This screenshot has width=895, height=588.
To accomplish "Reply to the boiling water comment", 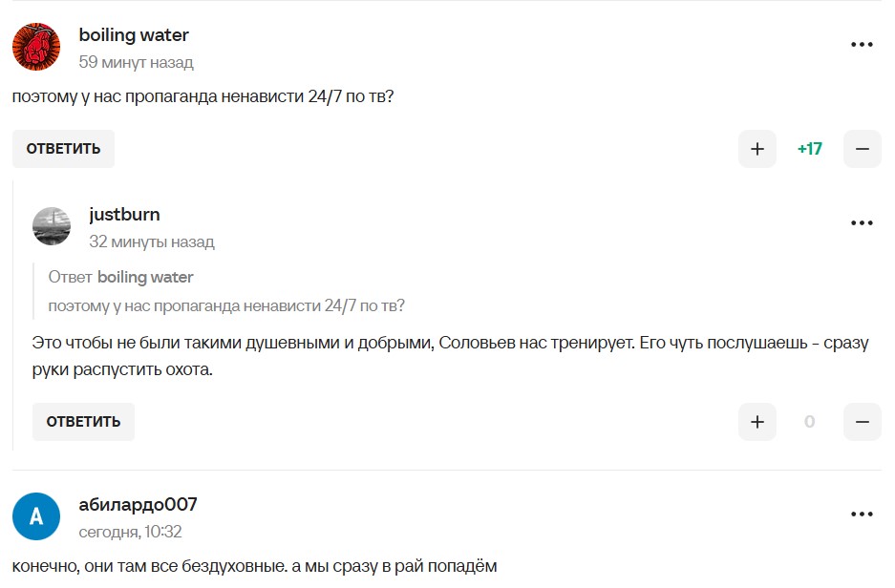I will [63, 149].
